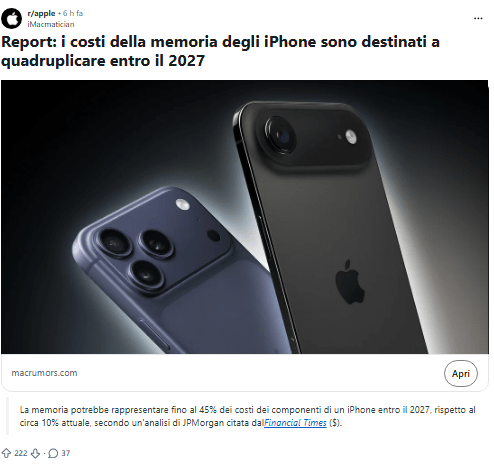
Task: Open the three-dot post options menu
Action: (478, 18)
